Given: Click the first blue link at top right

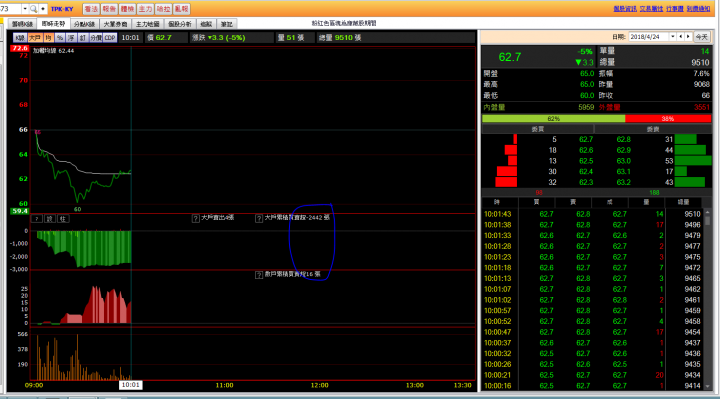Looking at the screenshot, I should click(625, 9).
